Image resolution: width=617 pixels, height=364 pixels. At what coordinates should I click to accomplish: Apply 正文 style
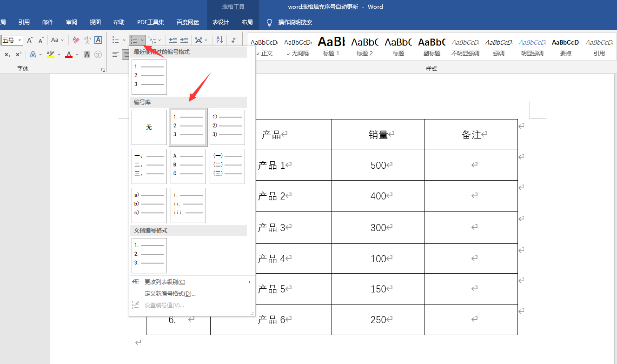[x=265, y=47]
